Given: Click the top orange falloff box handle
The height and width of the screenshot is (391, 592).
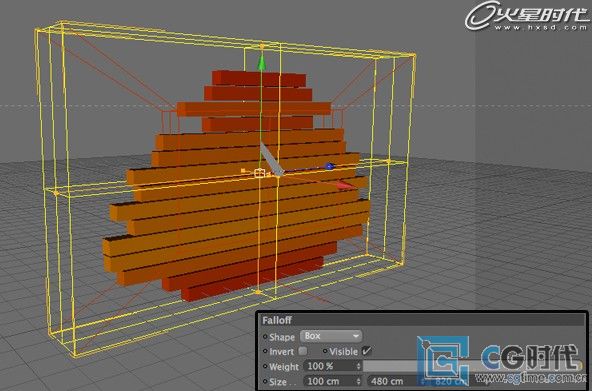Looking at the screenshot, I should [x=262, y=46].
